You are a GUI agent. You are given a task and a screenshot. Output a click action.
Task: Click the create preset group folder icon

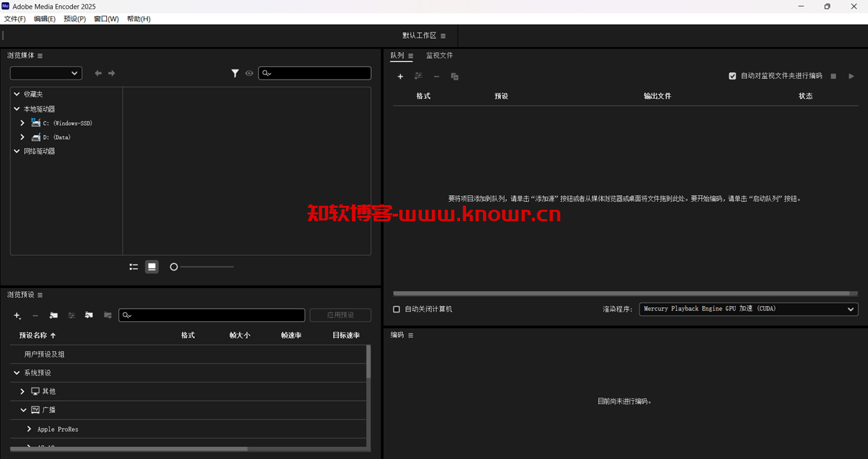tap(53, 315)
